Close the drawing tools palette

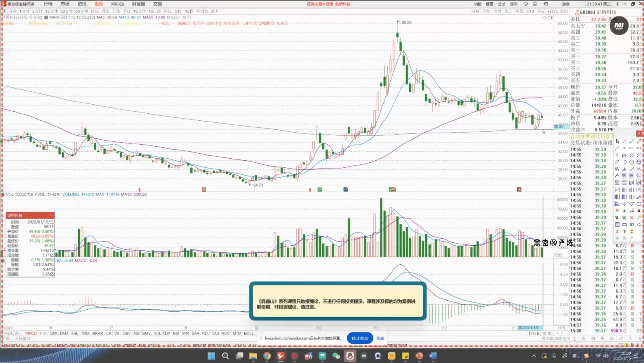pyautogui.click(x=639, y=134)
